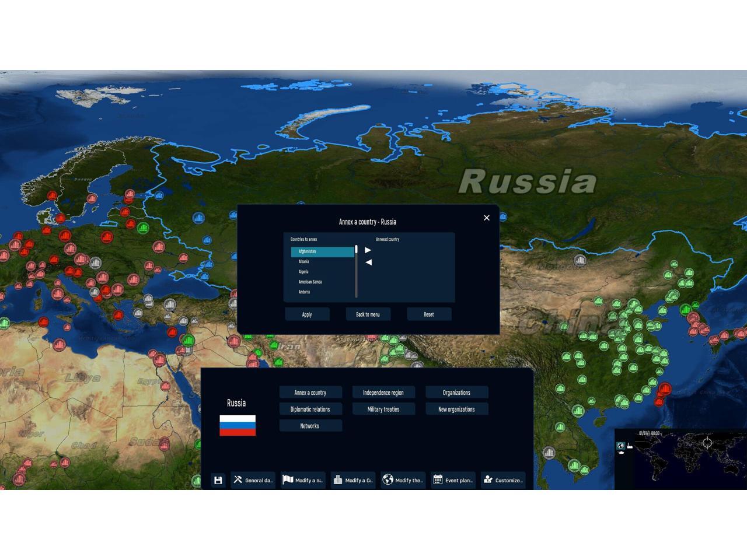
Task: Click the save floppy disk icon
Action: click(218, 480)
